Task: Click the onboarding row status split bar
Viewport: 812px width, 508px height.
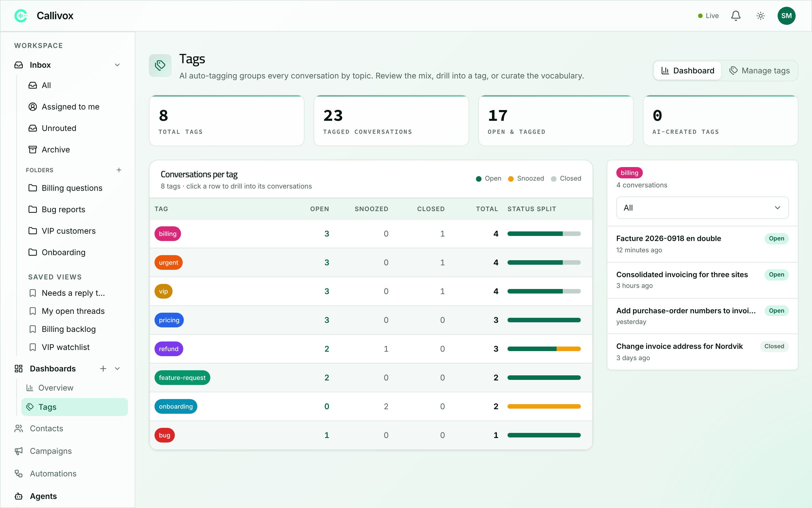Action: click(x=544, y=406)
